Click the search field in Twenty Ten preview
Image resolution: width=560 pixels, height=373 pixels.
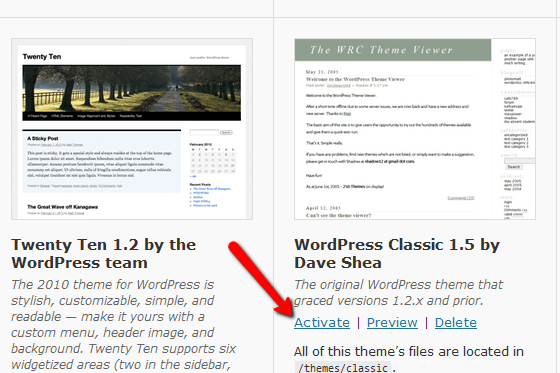tap(204, 132)
